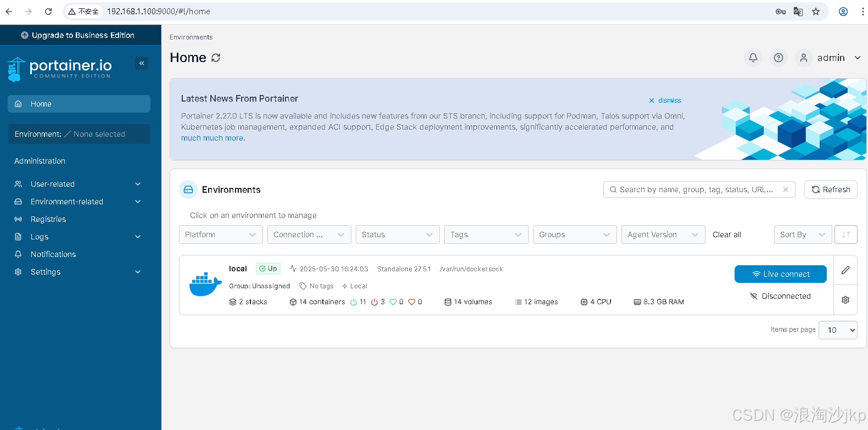Click the Refresh button
Screen dimensions: 868x430
click(831, 189)
